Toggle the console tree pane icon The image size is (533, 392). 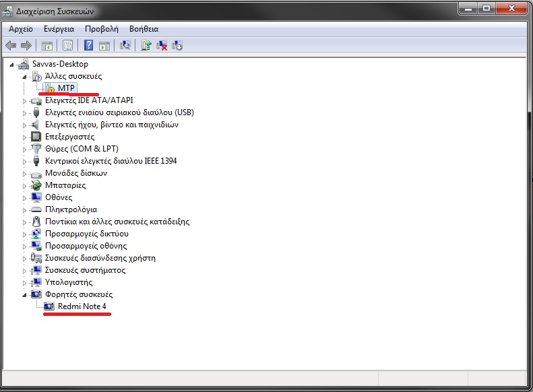tap(47, 46)
